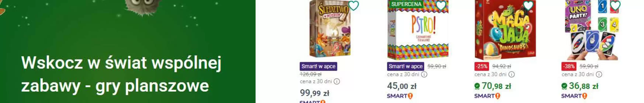The image size is (644, 103).
Task: Select the 45,00 zł price
Action: click(402, 86)
